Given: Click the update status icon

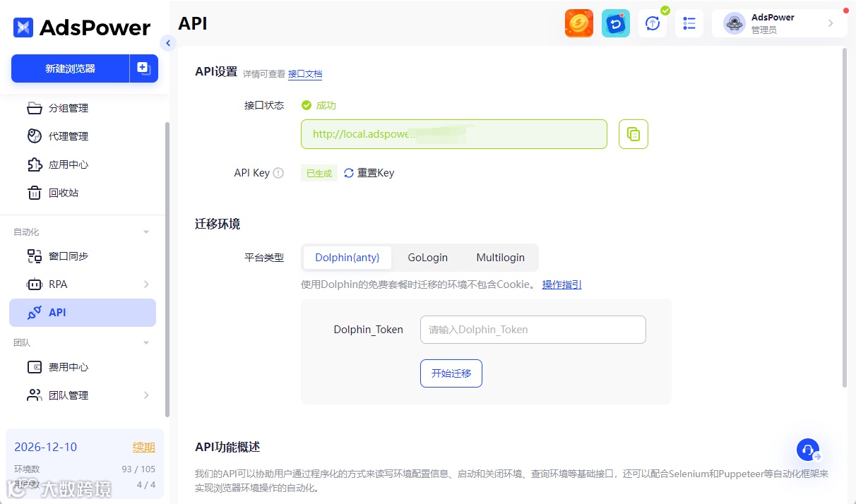Looking at the screenshot, I should coord(653,23).
